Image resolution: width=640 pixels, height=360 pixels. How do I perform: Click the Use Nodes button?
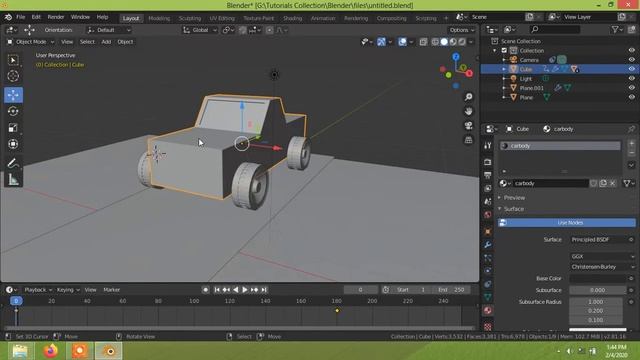[567, 223]
